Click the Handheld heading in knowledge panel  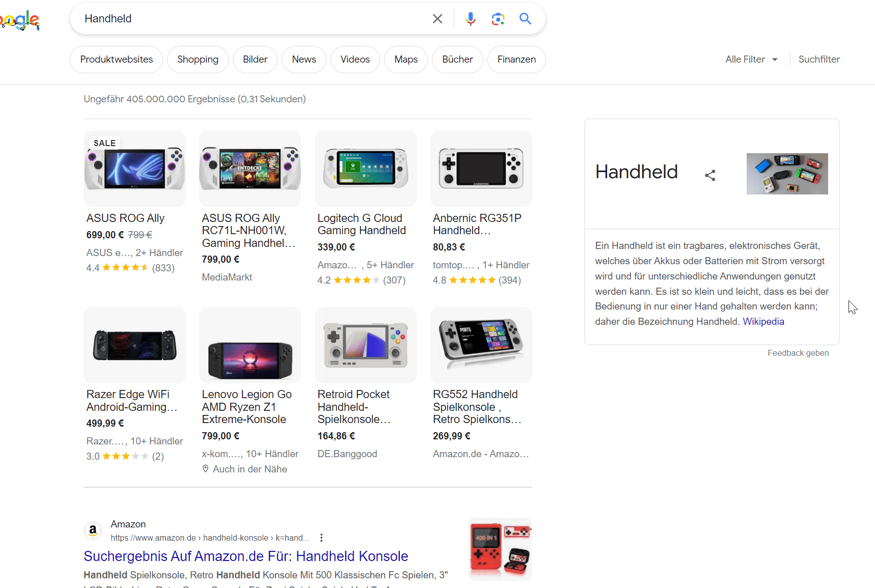tap(637, 172)
